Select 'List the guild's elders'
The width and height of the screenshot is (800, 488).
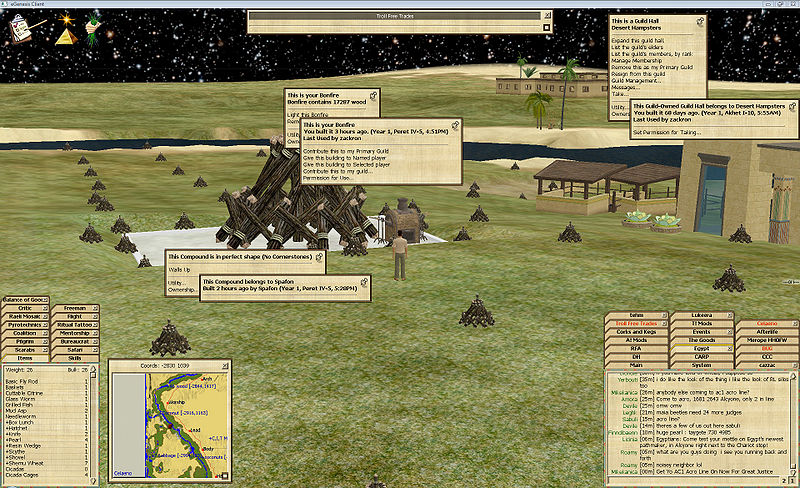(x=637, y=47)
